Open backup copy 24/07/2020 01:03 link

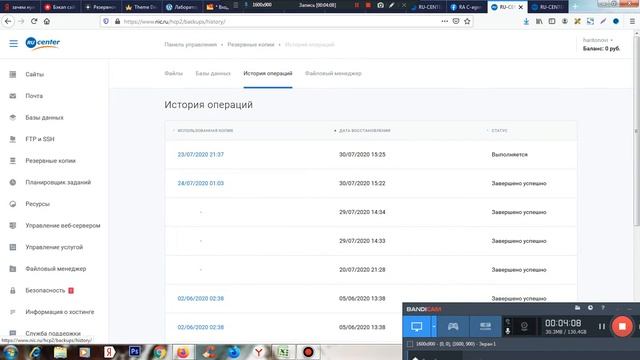click(200, 183)
